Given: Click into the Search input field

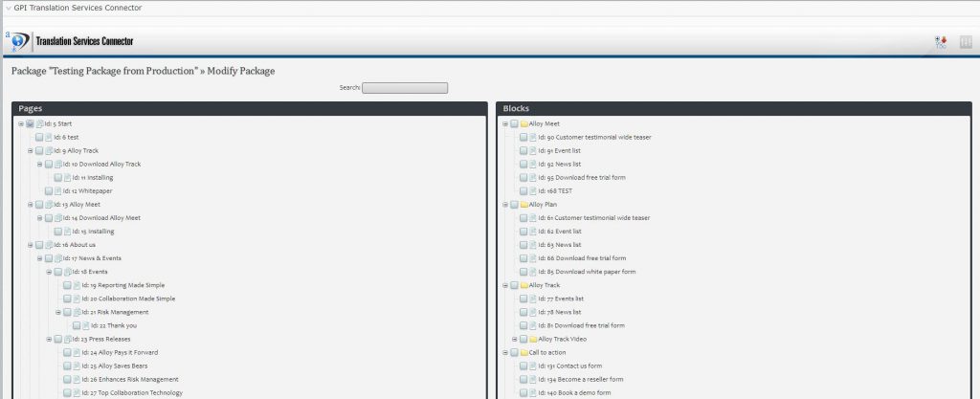Looking at the screenshot, I should tap(404, 88).
